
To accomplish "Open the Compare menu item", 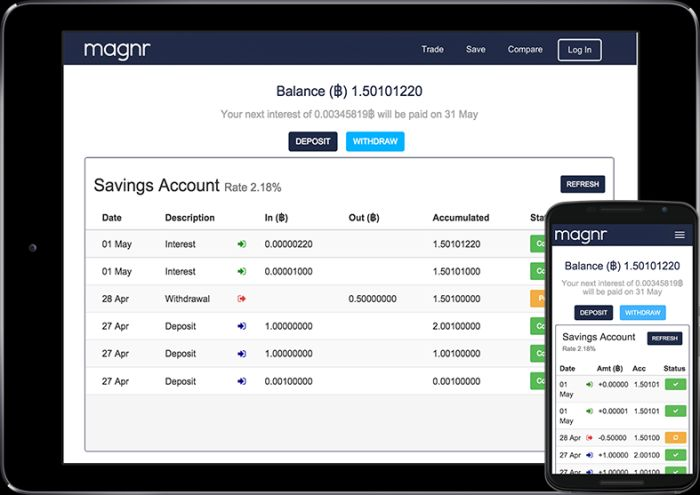I will 525,49.
